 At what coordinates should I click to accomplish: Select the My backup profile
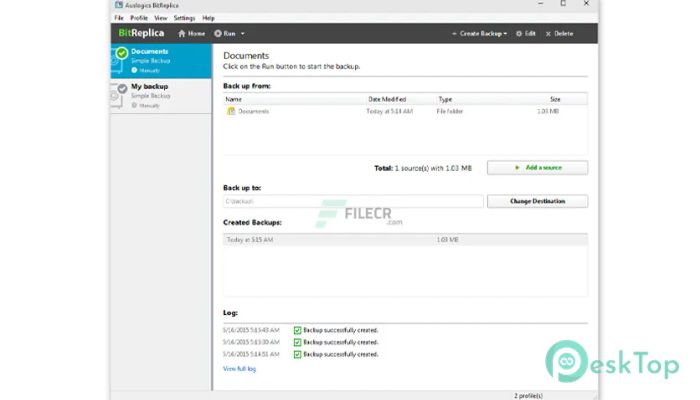coord(161,96)
